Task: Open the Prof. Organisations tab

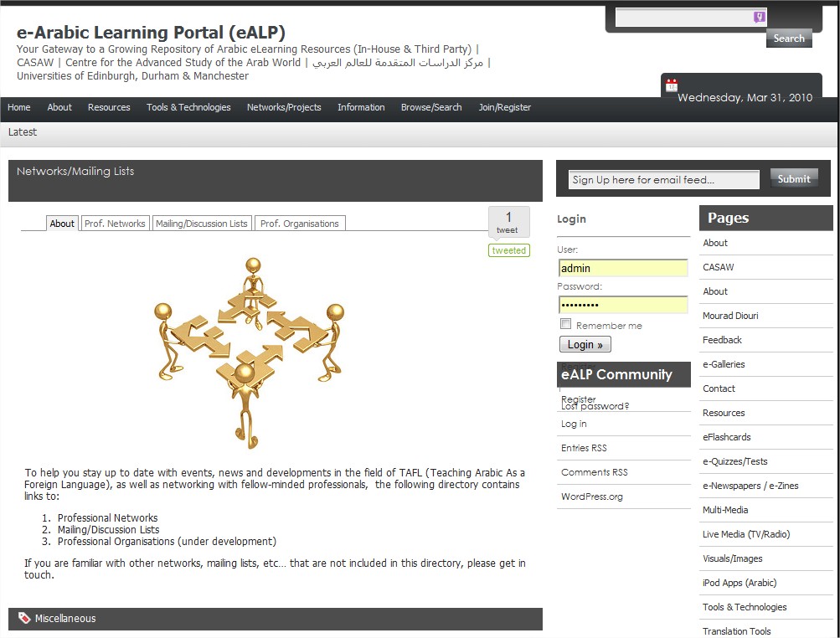Action: coord(299,224)
